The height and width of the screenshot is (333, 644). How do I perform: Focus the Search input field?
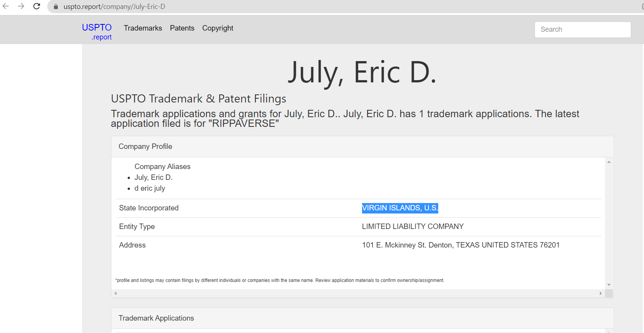583,29
